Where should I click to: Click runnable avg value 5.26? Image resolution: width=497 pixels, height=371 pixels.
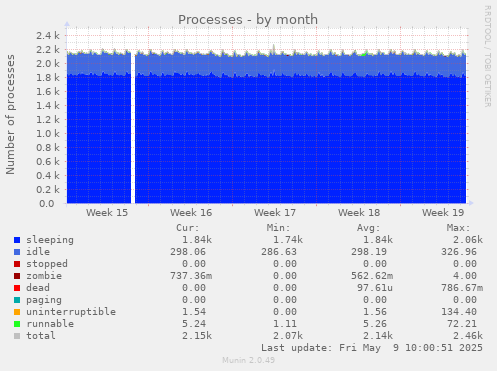point(375,324)
